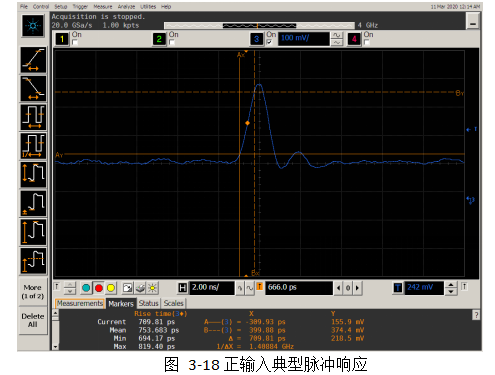Click the yellow single acquisition button
The image size is (495, 375).
(x=111, y=288)
